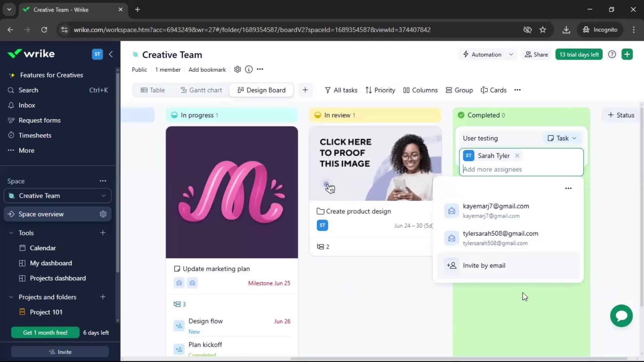Image resolution: width=644 pixels, height=362 pixels.
Task: Collapse the Projects and folders section
Action: 11,297
